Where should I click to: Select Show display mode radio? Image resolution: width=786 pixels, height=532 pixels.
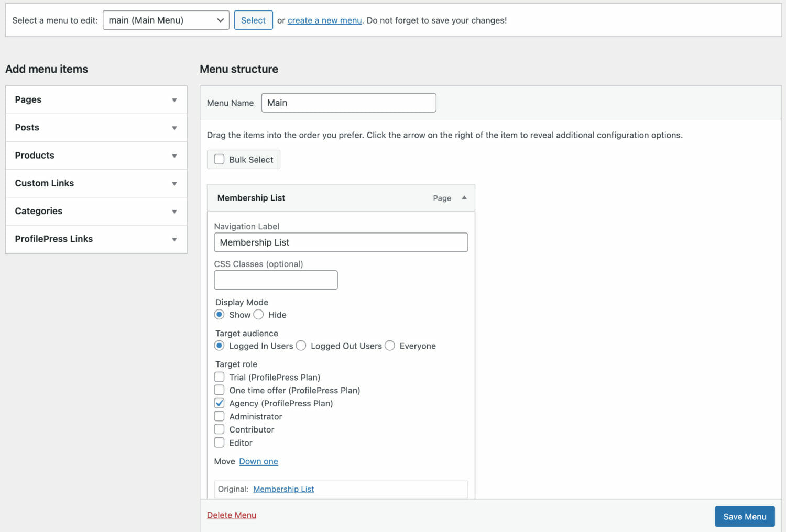[219, 315]
